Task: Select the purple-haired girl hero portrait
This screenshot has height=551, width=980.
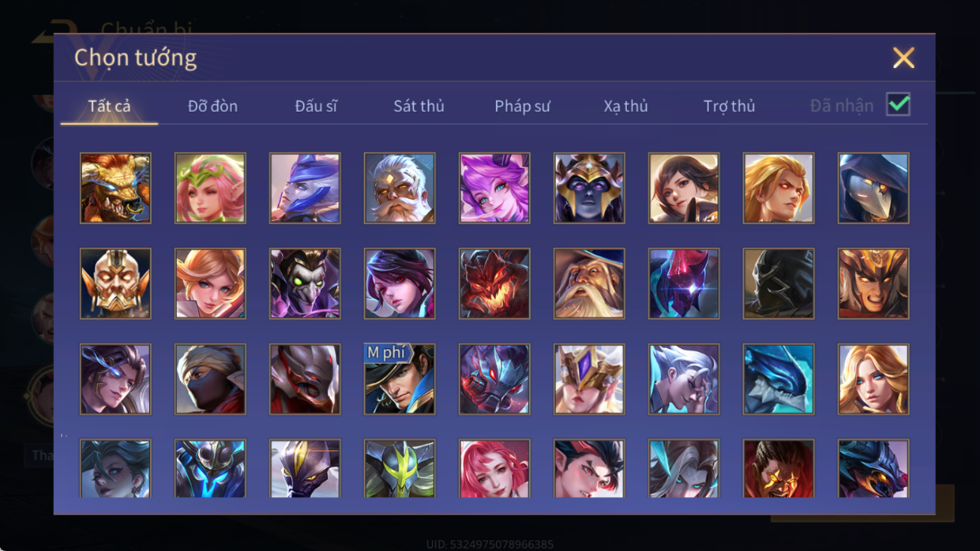Action: coord(495,188)
